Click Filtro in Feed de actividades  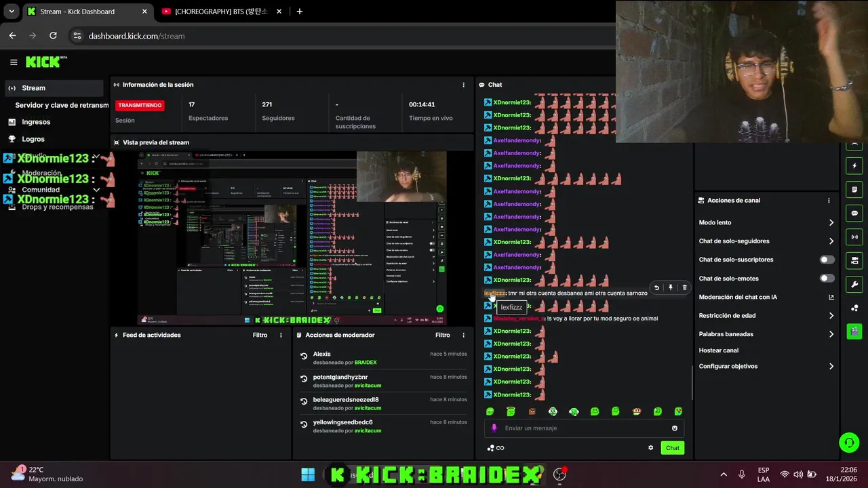(260, 335)
